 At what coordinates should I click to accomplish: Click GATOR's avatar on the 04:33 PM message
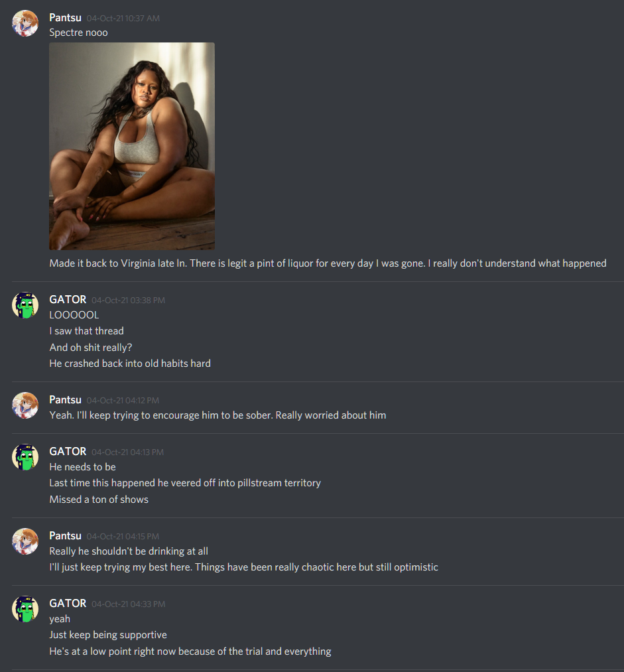click(25, 609)
